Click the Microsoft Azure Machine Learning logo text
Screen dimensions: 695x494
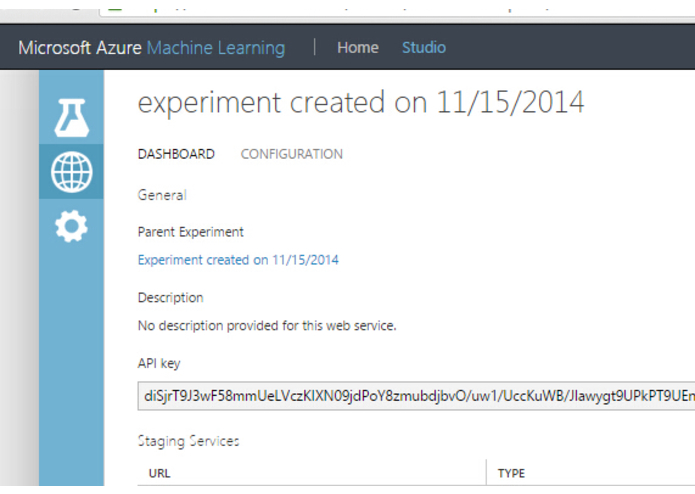152,48
